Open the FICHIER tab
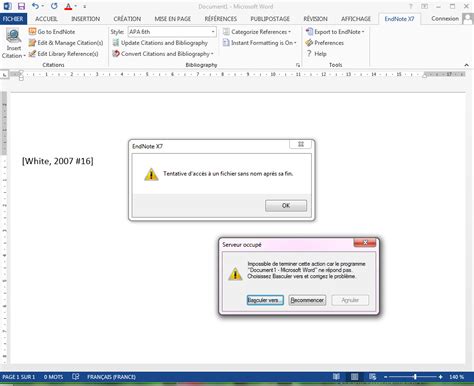The image size is (474, 386). click(x=13, y=19)
